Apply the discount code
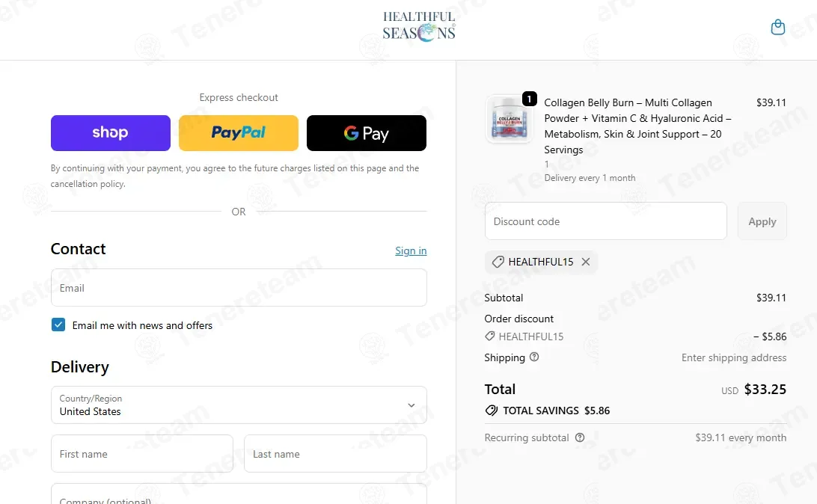Viewport: 817px width, 504px height. pos(762,221)
